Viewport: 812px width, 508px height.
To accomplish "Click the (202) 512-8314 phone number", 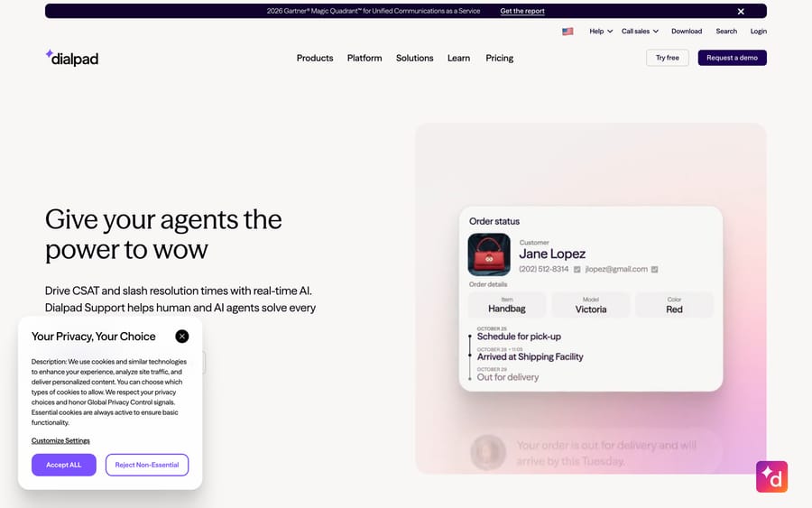I will pos(544,269).
